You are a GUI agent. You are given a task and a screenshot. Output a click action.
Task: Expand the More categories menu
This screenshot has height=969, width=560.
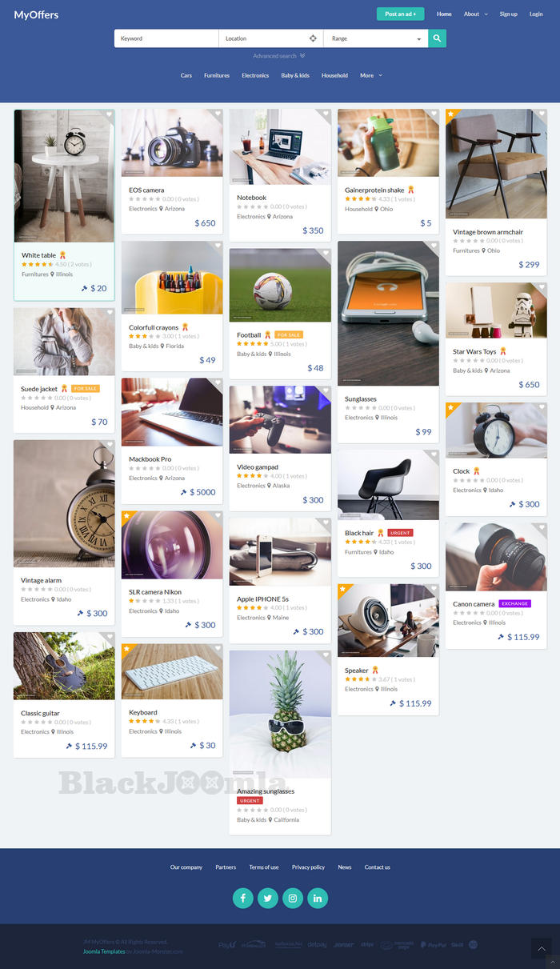click(370, 75)
